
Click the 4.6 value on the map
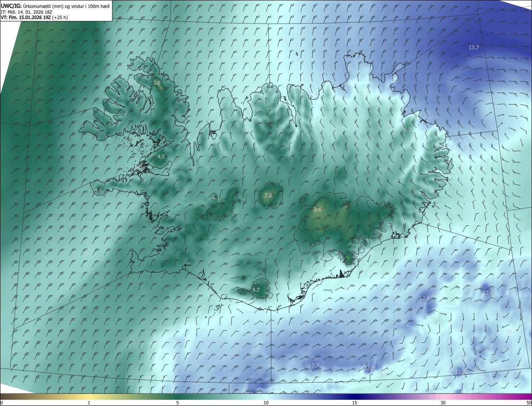pos(99,191)
